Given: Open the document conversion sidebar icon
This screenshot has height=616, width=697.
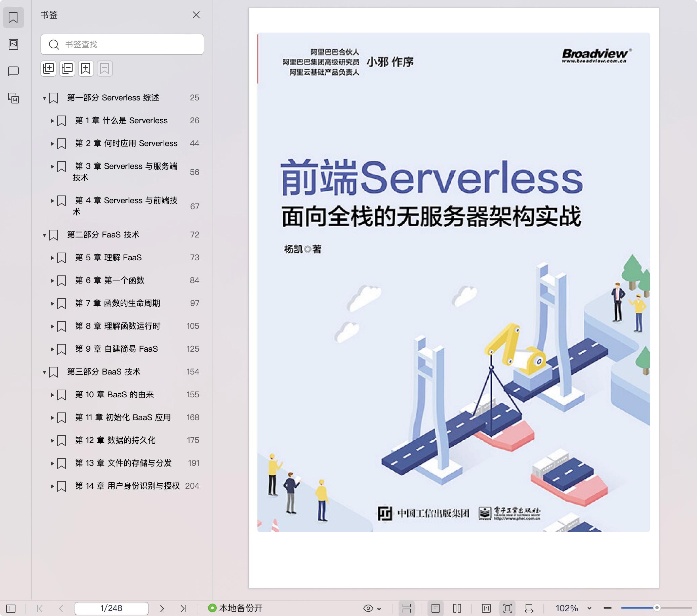Looking at the screenshot, I should (x=13, y=98).
